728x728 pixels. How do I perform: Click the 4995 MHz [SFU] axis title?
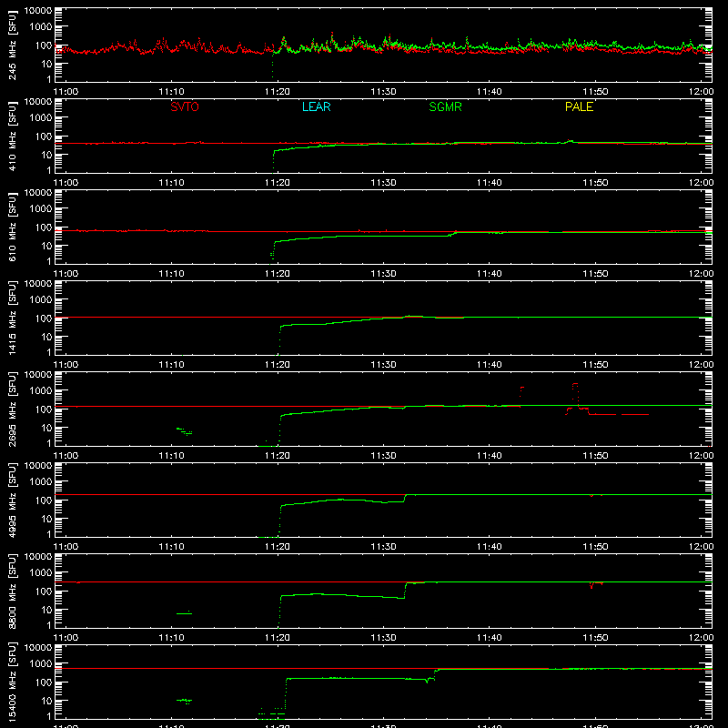click(13, 500)
